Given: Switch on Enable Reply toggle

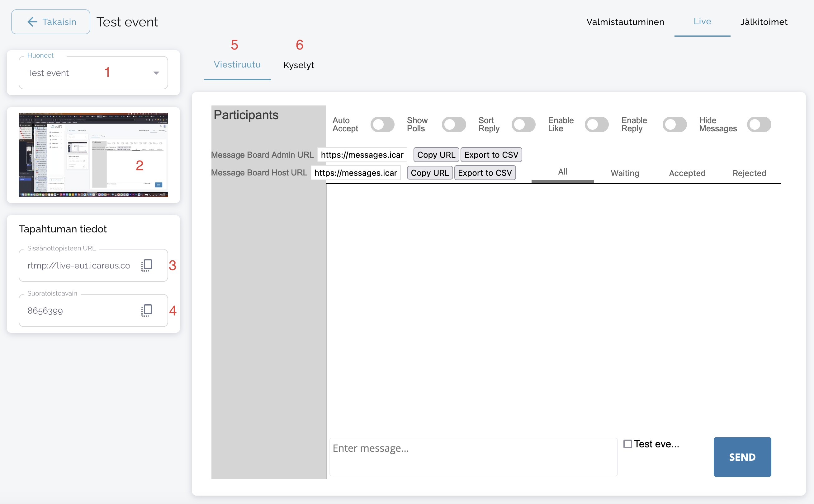Looking at the screenshot, I should [674, 125].
